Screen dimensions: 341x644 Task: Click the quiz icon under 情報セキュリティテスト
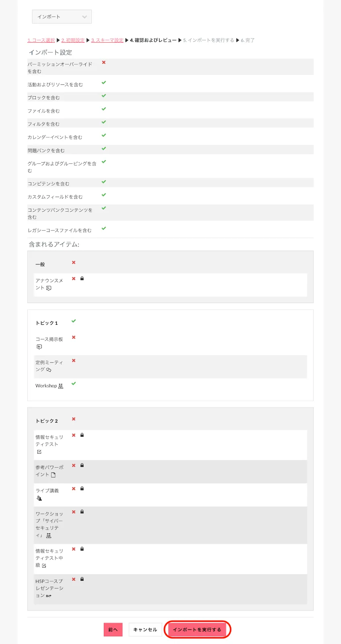coord(39,452)
